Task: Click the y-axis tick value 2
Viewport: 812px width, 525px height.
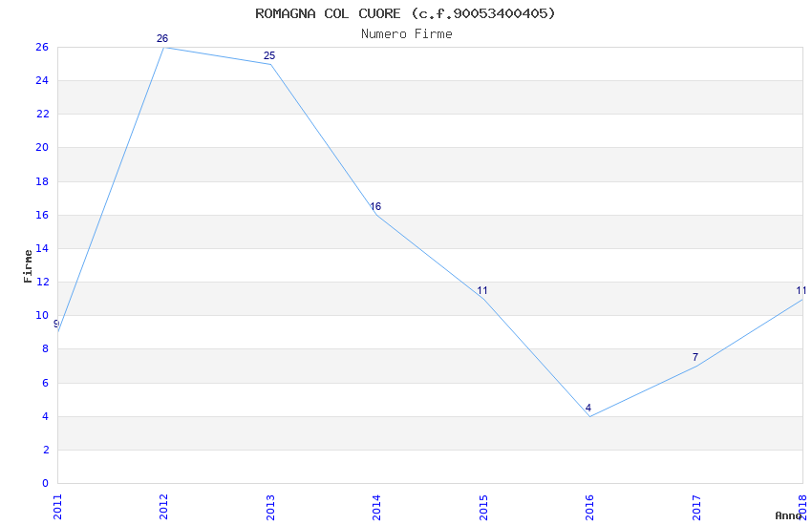Action: click(x=45, y=450)
